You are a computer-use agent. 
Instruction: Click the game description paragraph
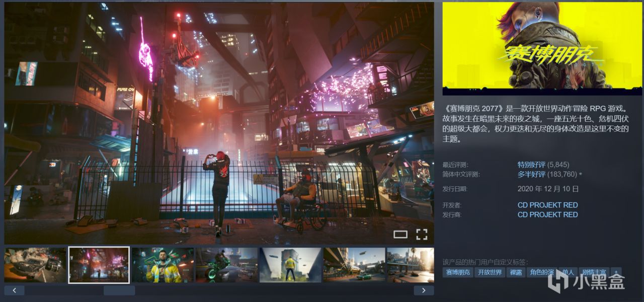point(535,123)
